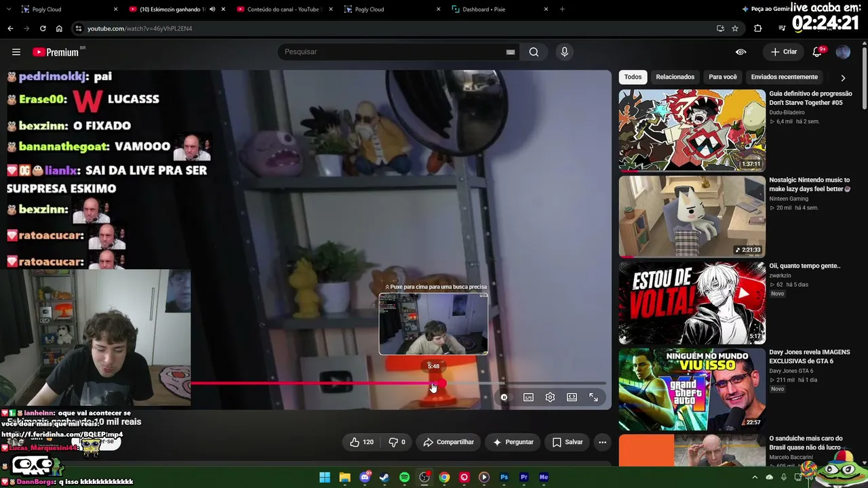Dislike the video with thumbs down
This screenshot has height=488, width=868.
(397, 442)
